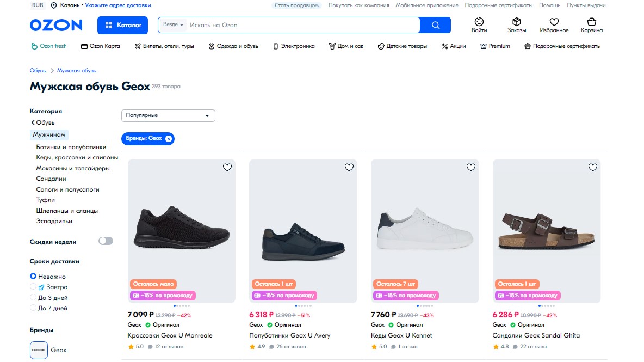Screen dimensions: 644x362
Task: Select the До 7 дней delivery option
Action: click(49, 308)
